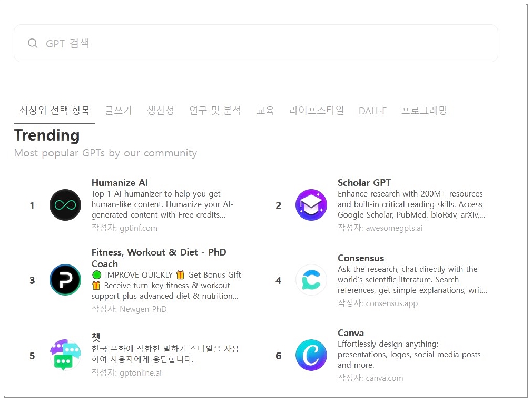Click the Humanize AI description text
This screenshot has height=402, width=532.
click(x=163, y=204)
